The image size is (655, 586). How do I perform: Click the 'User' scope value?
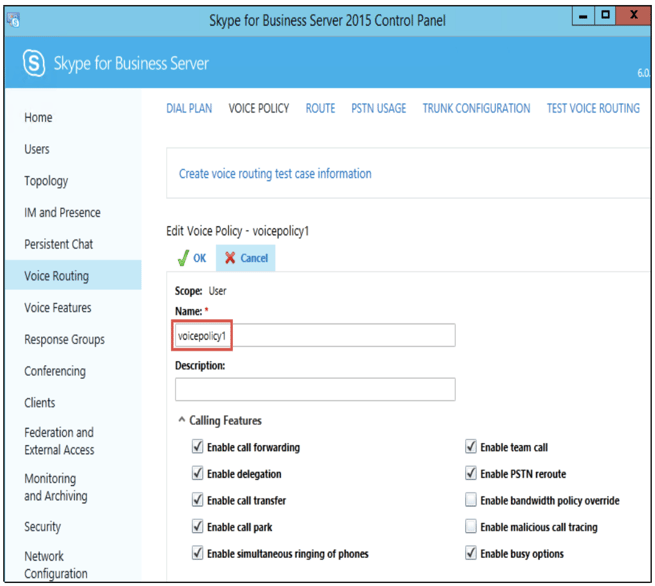[x=217, y=291]
